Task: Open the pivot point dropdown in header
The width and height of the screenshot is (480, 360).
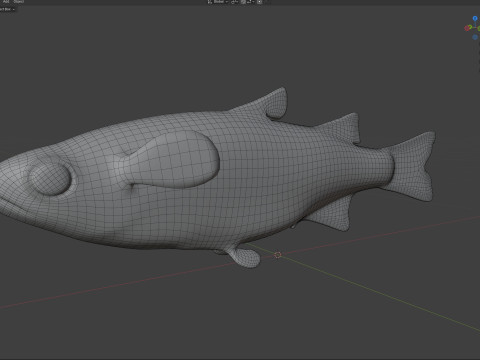Action: (x=235, y=2)
